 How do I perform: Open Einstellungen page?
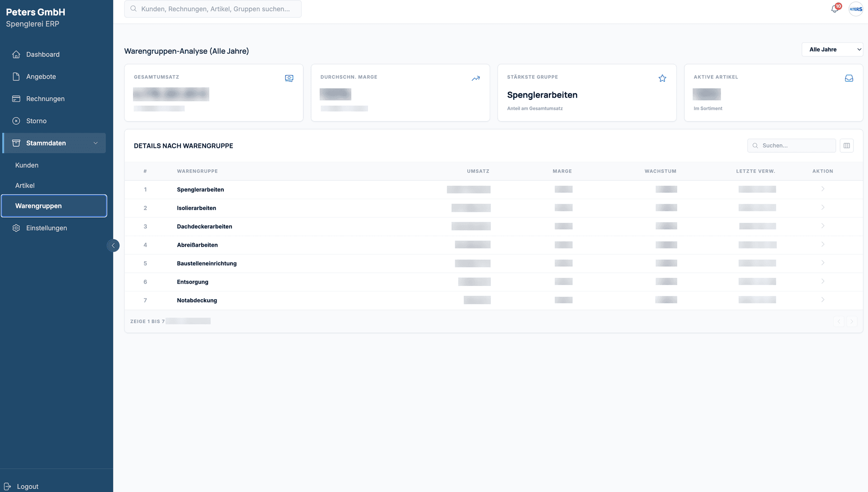(54, 228)
